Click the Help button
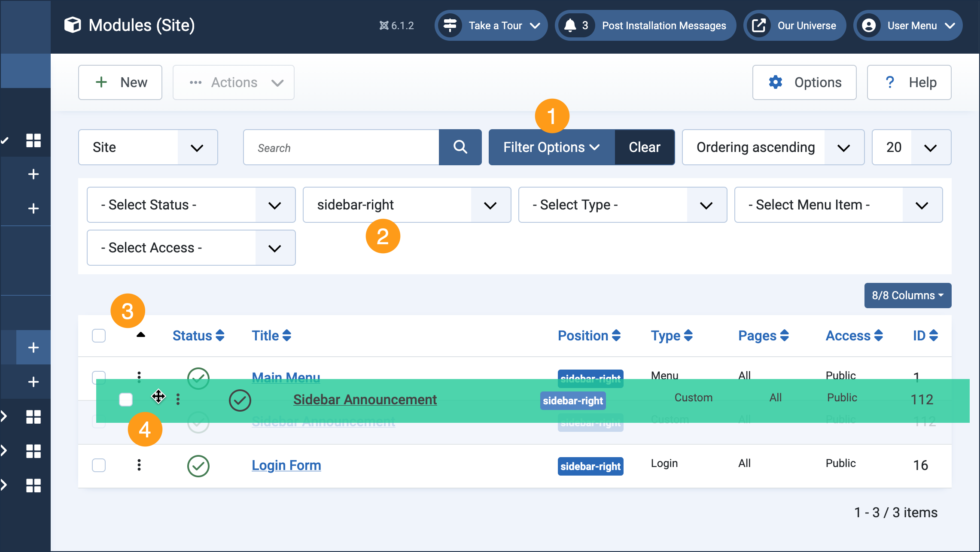 click(x=909, y=82)
